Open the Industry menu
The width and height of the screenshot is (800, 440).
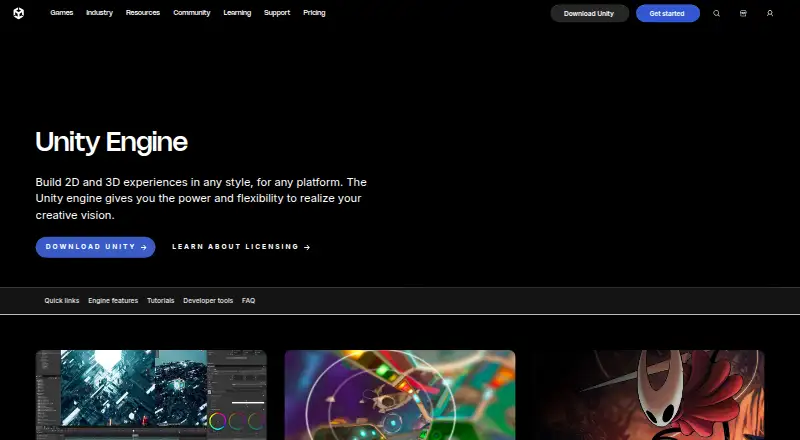pyautogui.click(x=99, y=13)
